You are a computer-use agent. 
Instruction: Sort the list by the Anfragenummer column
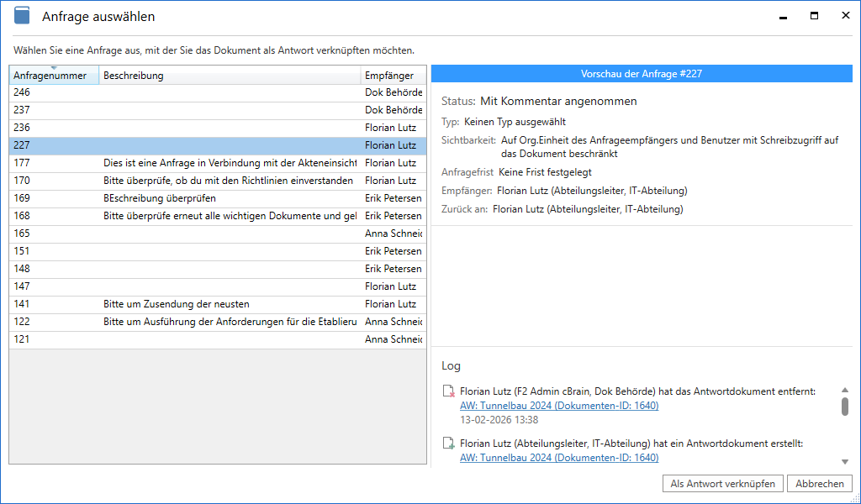pyautogui.click(x=54, y=75)
